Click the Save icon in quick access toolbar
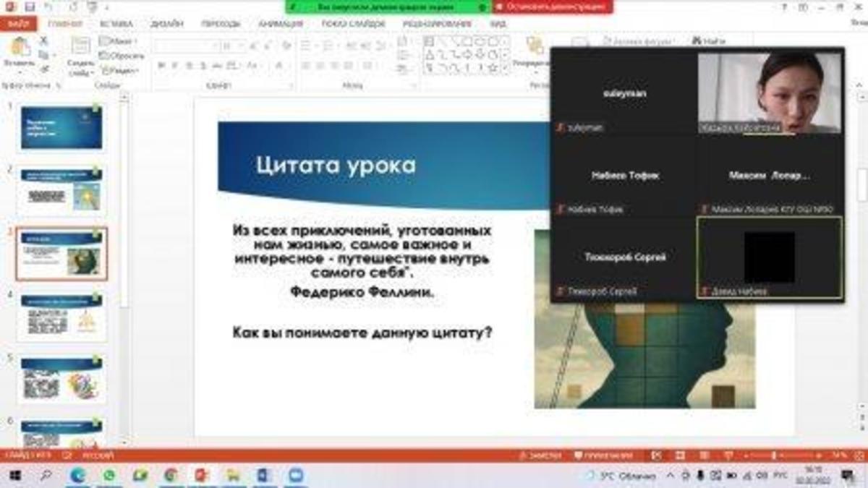The image size is (868, 488). (30, 7)
